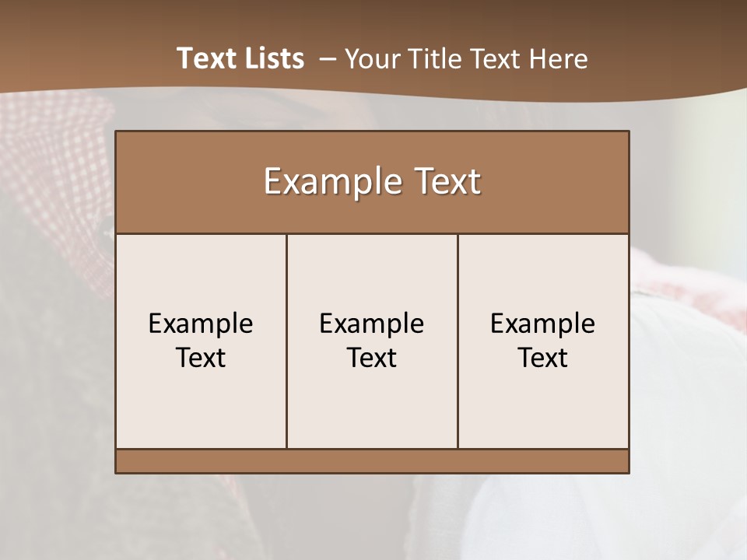Click divider line between middle and right cells
This screenshot has width=747, height=560.
click(458, 341)
